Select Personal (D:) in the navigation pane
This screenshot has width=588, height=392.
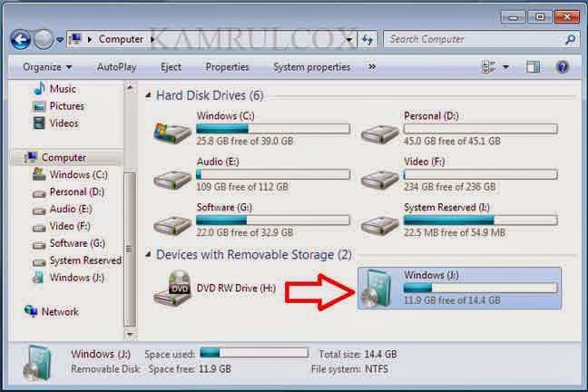point(77,192)
